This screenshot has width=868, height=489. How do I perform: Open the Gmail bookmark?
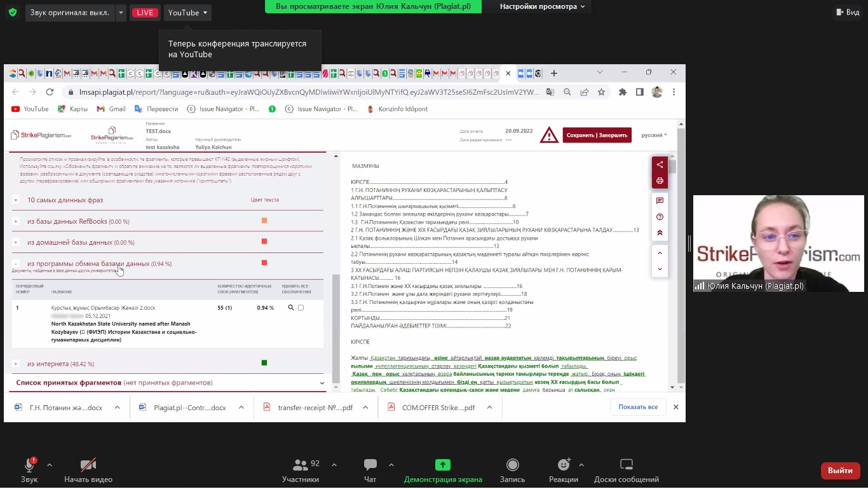(x=111, y=109)
